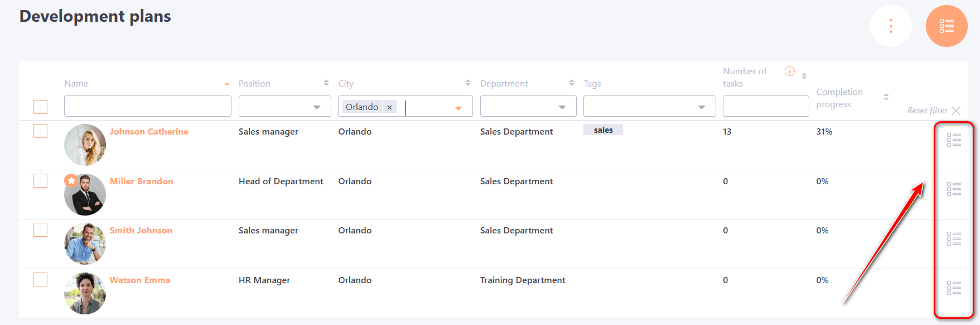Open Smith Johnson's development plan list icon
Screen dimensions: 980x325
pyautogui.click(x=953, y=238)
